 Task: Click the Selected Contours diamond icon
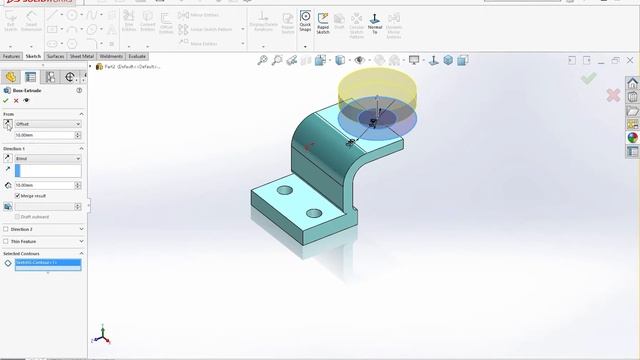8,264
